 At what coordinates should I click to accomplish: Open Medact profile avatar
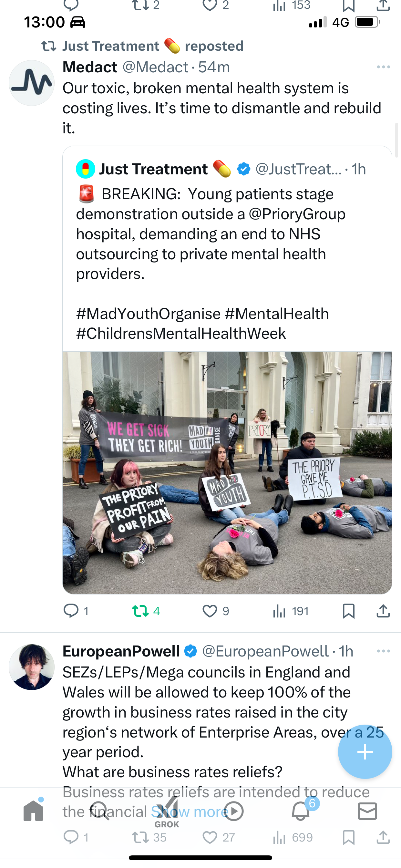[x=32, y=83]
